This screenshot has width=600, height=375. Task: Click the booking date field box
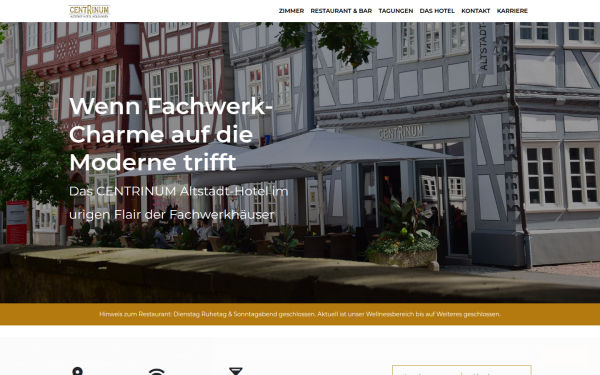[x=462, y=370]
